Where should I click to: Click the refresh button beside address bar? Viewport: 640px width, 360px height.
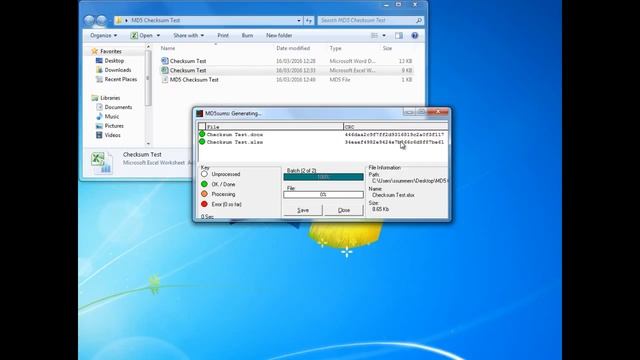309,20
